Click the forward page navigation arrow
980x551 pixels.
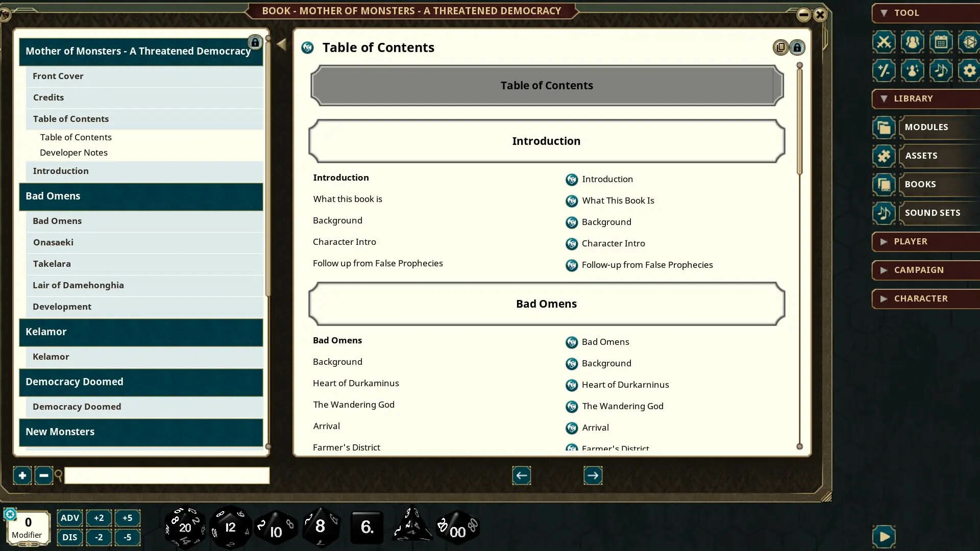[593, 475]
